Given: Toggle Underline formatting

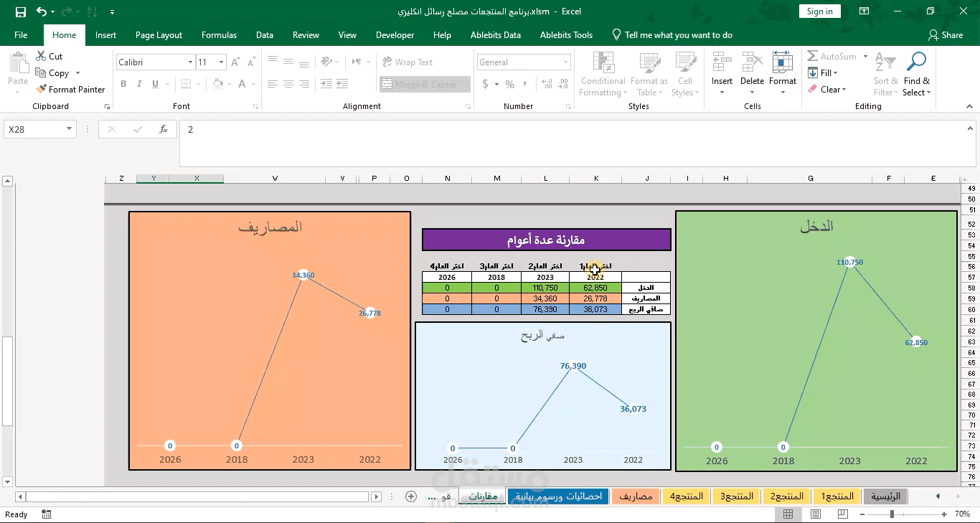Looking at the screenshot, I should pyautogui.click(x=156, y=84).
